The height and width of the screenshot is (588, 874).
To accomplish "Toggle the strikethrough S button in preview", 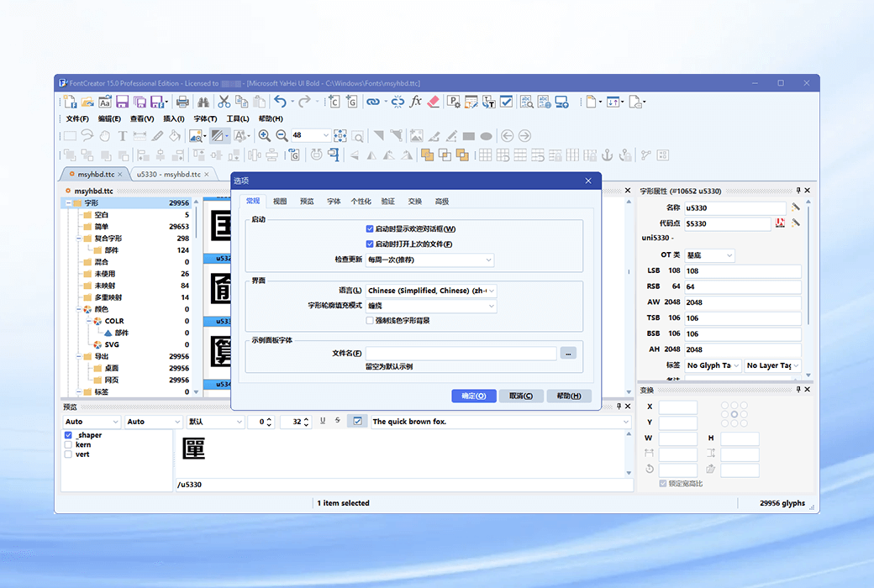I will pyautogui.click(x=338, y=421).
